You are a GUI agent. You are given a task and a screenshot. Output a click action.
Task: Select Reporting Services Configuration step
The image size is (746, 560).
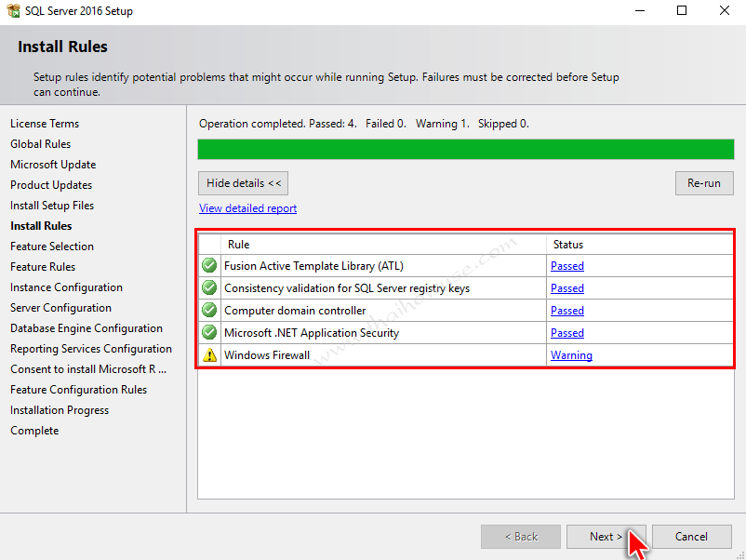click(x=91, y=349)
